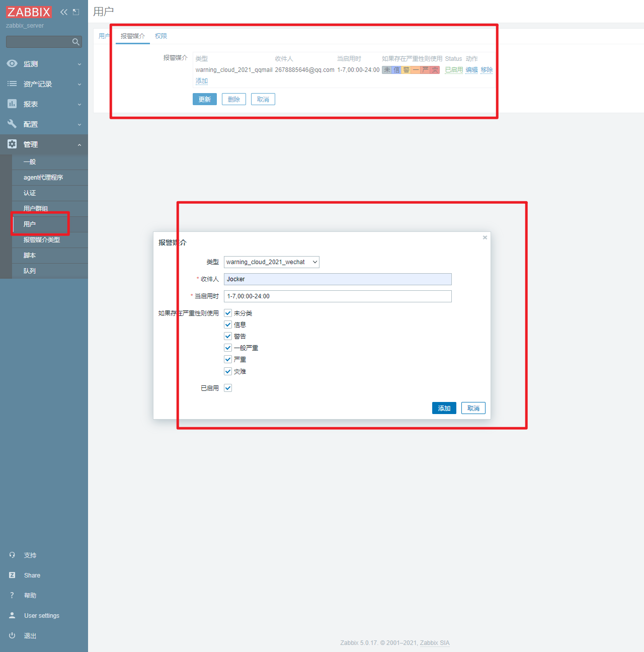
Task: Click the kiosk mode icon beside logo
Action: (x=76, y=12)
